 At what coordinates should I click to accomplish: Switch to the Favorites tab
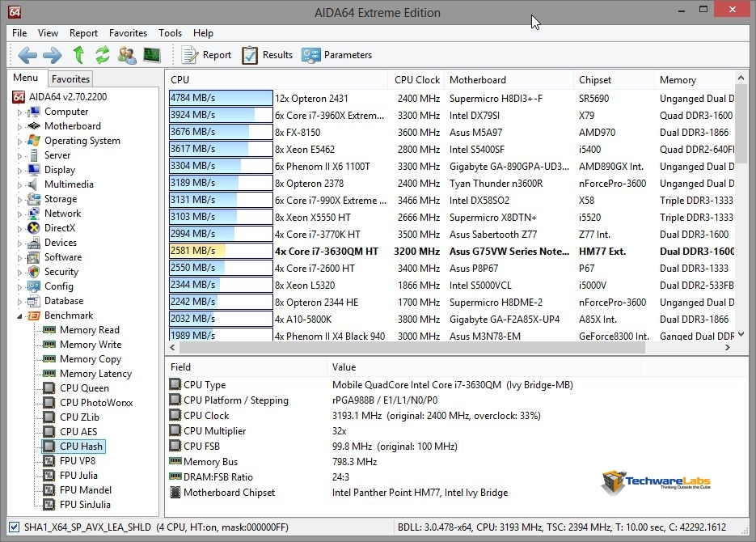pos(70,78)
